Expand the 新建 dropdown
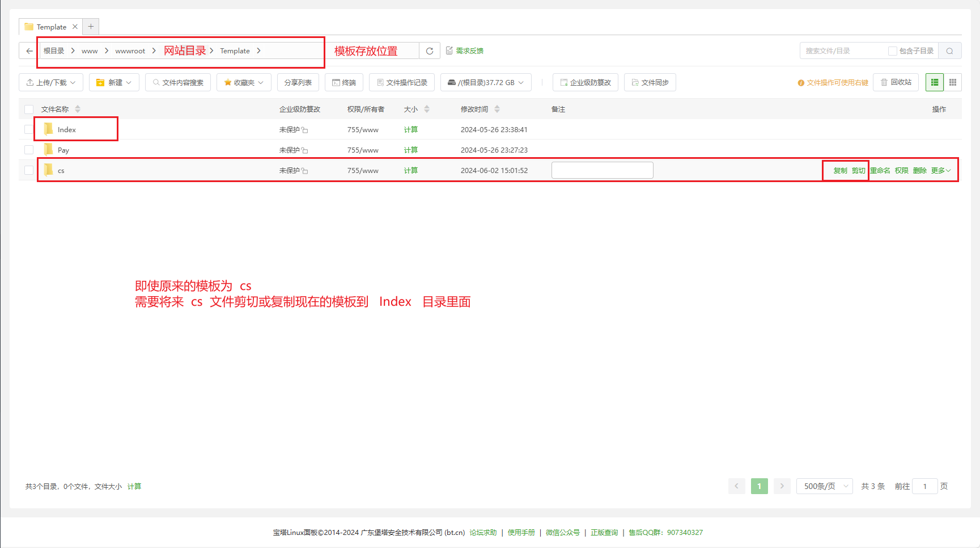The height and width of the screenshot is (548, 980). pyautogui.click(x=114, y=82)
